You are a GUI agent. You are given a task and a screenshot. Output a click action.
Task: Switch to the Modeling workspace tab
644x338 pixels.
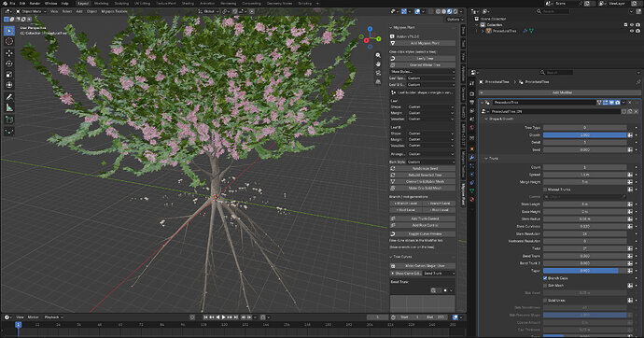pyautogui.click(x=102, y=4)
